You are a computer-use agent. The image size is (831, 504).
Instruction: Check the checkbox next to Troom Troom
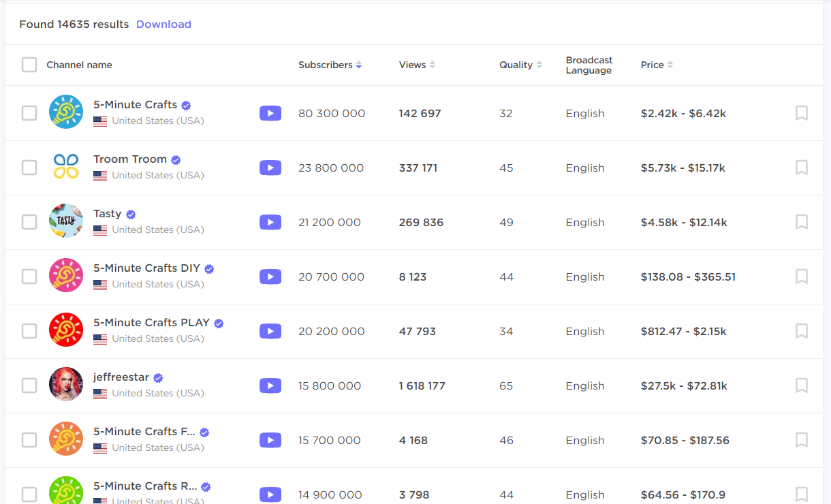point(29,168)
